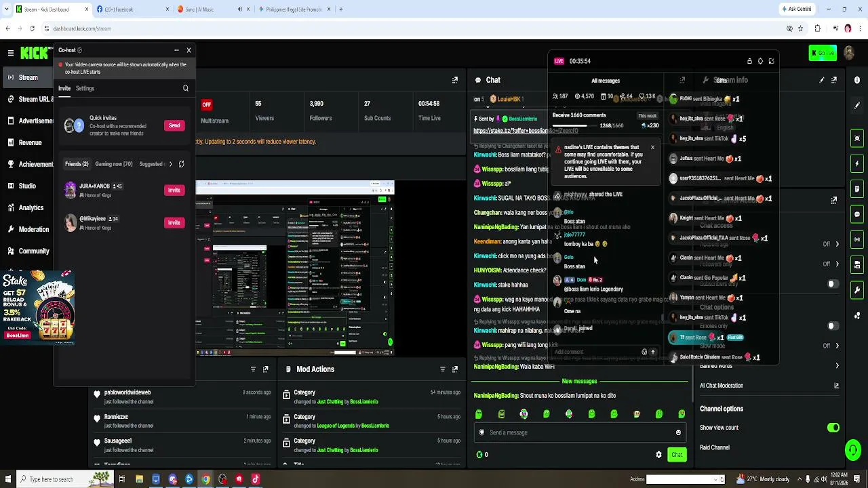Select the Invite tab in Co-host
Screen dimensions: 868x488
(64, 88)
